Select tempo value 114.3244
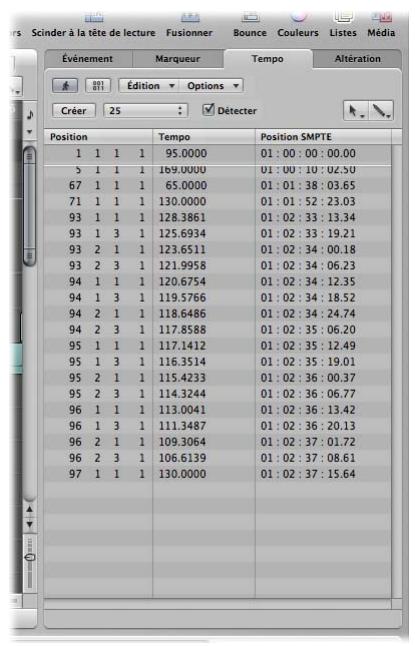The width and height of the screenshot is (415, 646). point(182,394)
